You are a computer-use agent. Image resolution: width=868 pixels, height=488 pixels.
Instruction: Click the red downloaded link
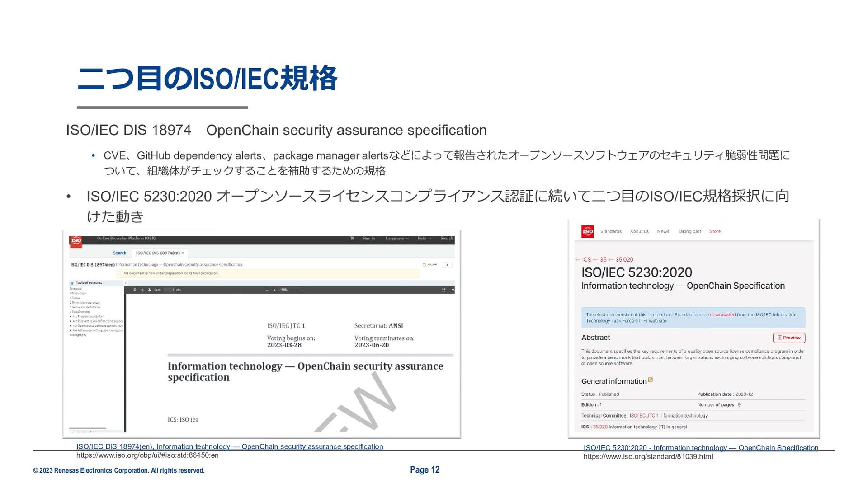pyautogui.click(x=722, y=315)
